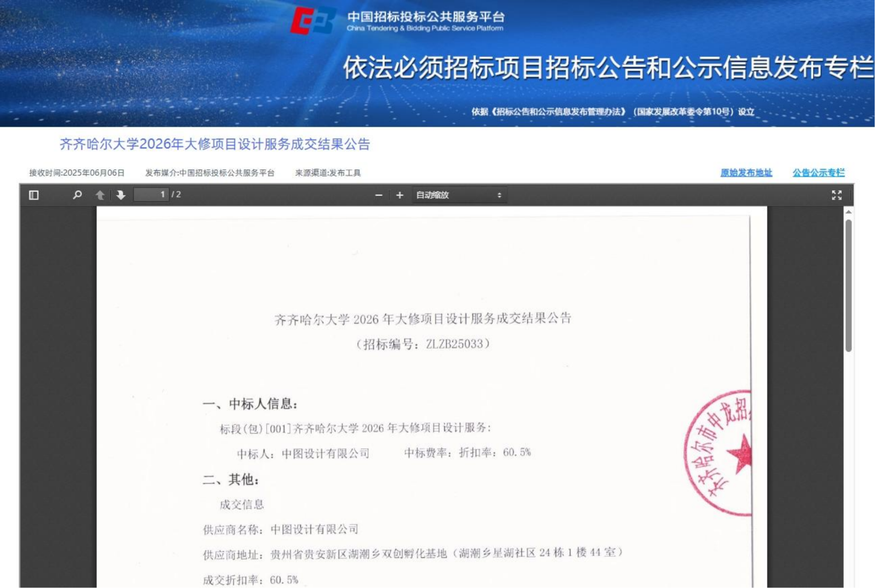The height and width of the screenshot is (588, 875).
Task: Click the blue announcement title heading
Action: pos(214,144)
